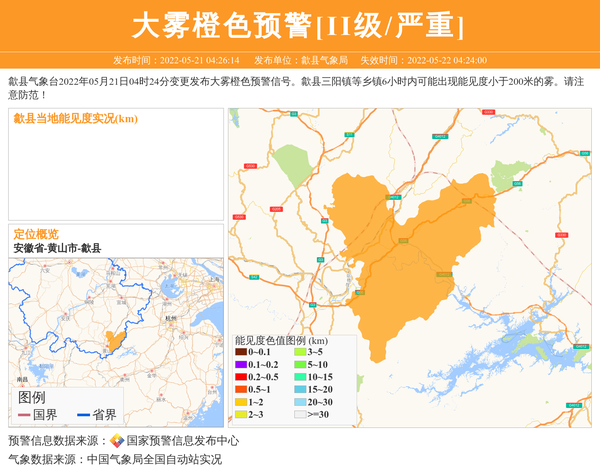Click the light green 3~5 legend swatch
Viewport: 600px width, 471px height.
[x=300, y=352]
